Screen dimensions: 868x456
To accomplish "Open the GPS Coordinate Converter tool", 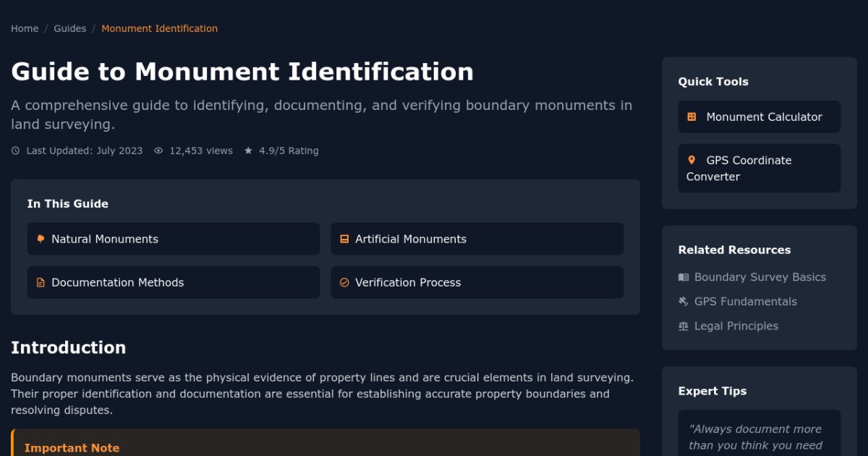I will pyautogui.click(x=759, y=168).
